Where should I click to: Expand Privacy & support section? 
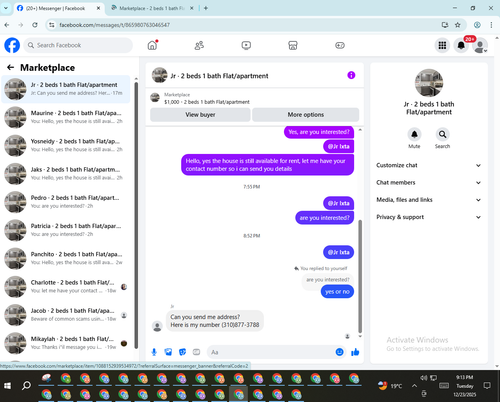coord(429,217)
